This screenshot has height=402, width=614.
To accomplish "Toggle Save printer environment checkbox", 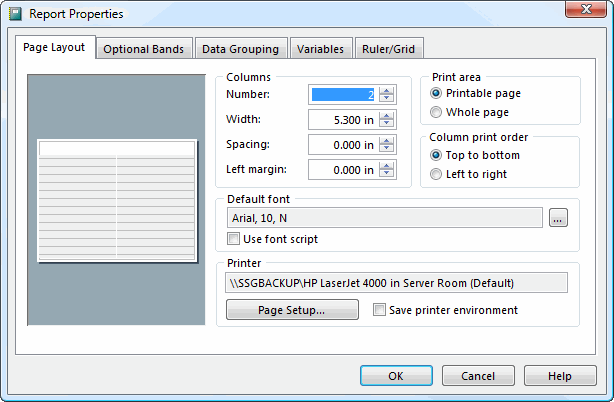I will coord(379,310).
